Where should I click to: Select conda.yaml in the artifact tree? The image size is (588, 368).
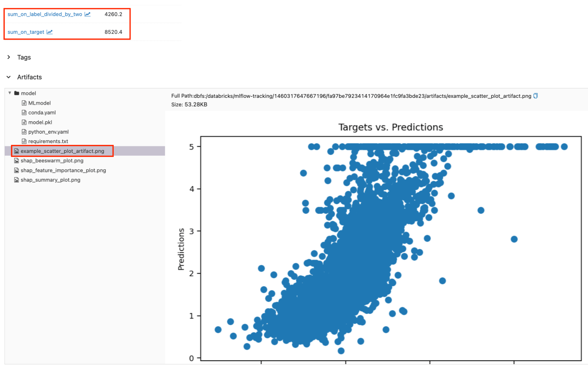(x=42, y=113)
